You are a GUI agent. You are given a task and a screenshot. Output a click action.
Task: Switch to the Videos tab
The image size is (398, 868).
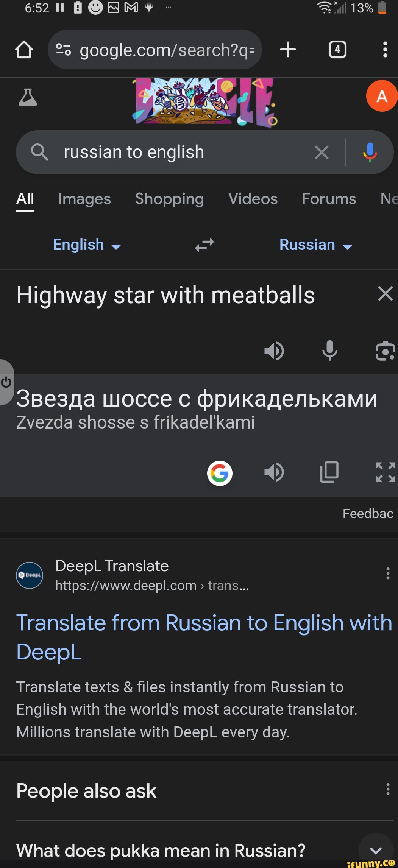pos(253,199)
